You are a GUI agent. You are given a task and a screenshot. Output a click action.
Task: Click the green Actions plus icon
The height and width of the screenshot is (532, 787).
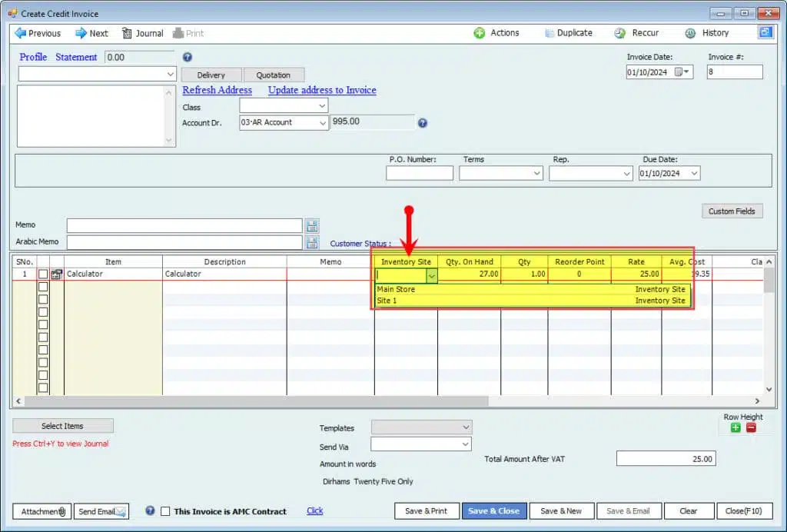click(x=480, y=33)
